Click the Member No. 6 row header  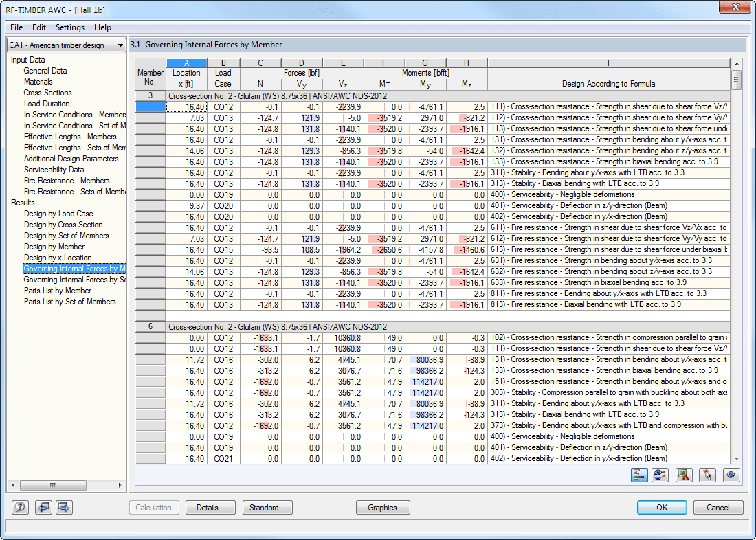pyautogui.click(x=151, y=326)
